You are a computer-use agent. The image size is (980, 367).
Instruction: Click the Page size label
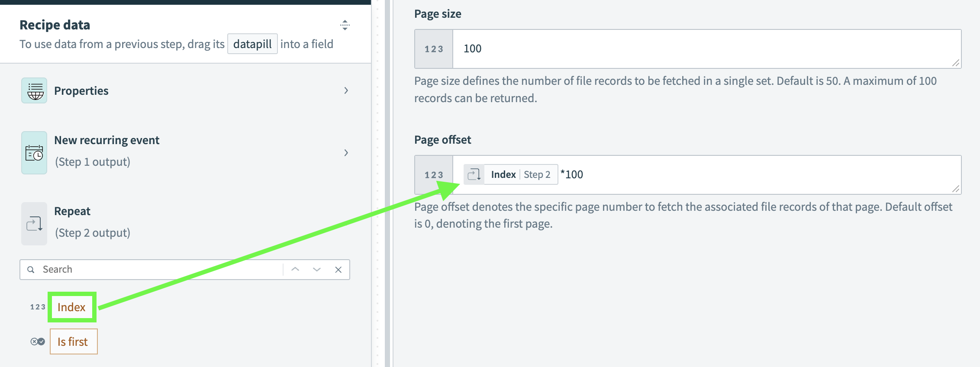pos(438,14)
